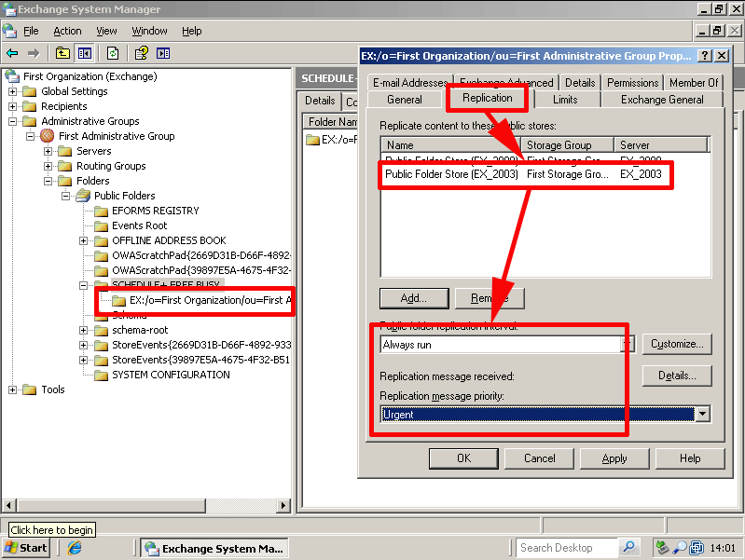The height and width of the screenshot is (560, 745).
Task: Click the Exchange icon beside the File menu
Action: click(9, 31)
